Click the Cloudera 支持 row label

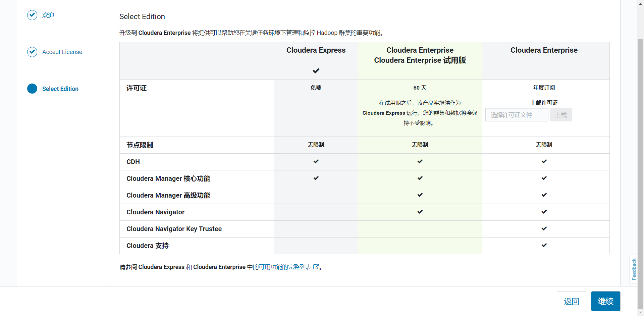(148, 246)
